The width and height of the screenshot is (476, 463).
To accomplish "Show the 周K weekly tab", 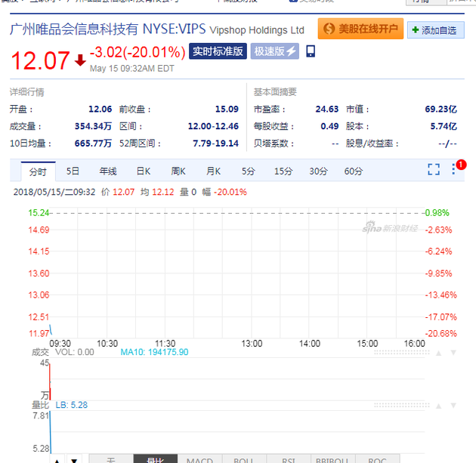I will (x=178, y=171).
